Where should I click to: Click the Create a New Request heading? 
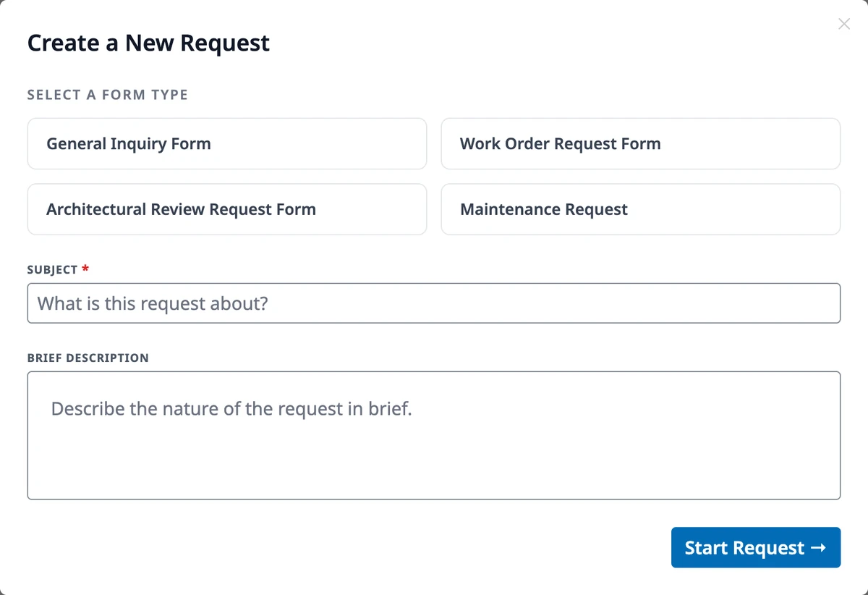tap(148, 43)
